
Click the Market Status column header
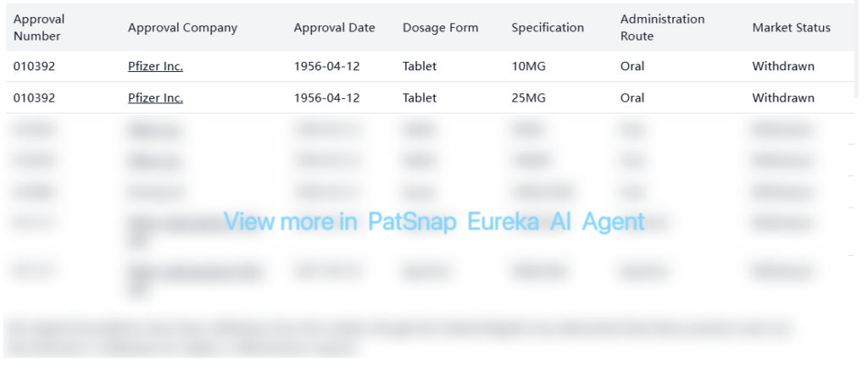(791, 27)
